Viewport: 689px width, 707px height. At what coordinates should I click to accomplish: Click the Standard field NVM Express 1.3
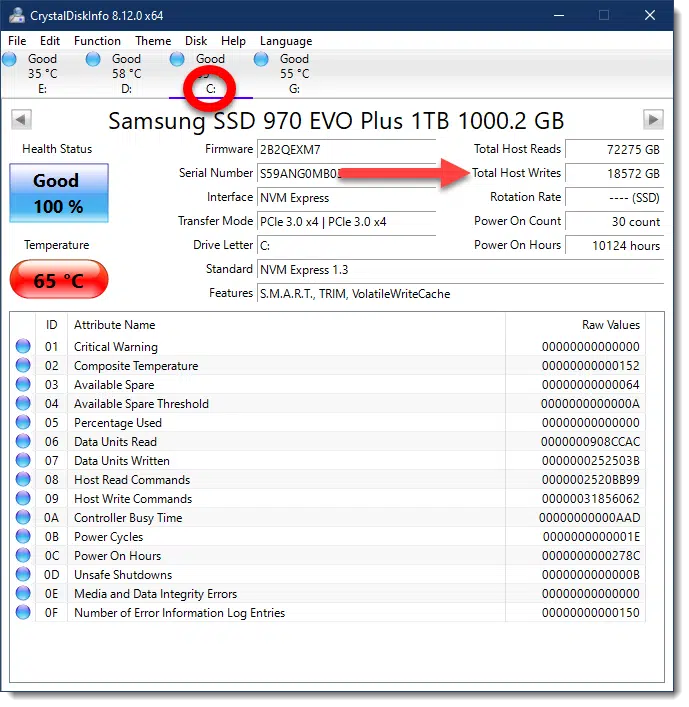click(x=460, y=270)
